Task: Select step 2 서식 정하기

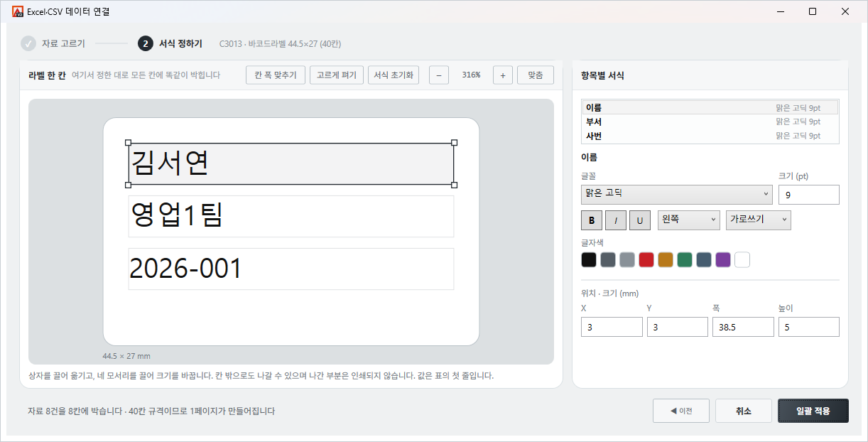Action: 170,43
